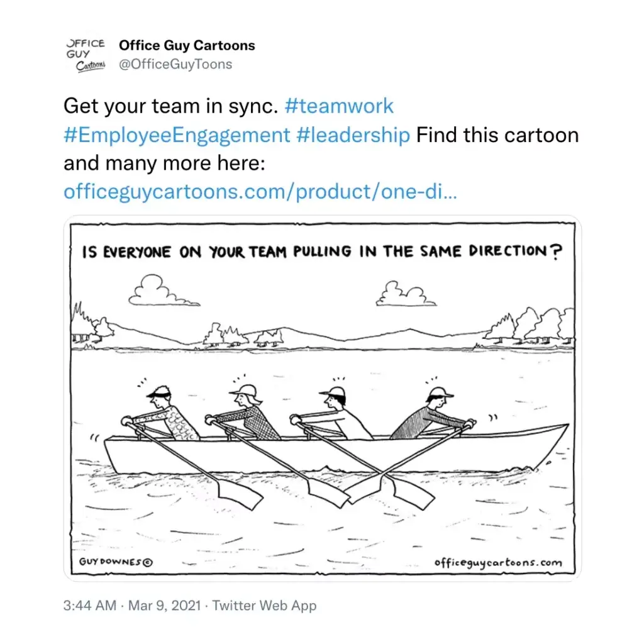This screenshot has width=644, height=644.
Task: Click the 3:44 AM timestamp
Action: coord(90,606)
